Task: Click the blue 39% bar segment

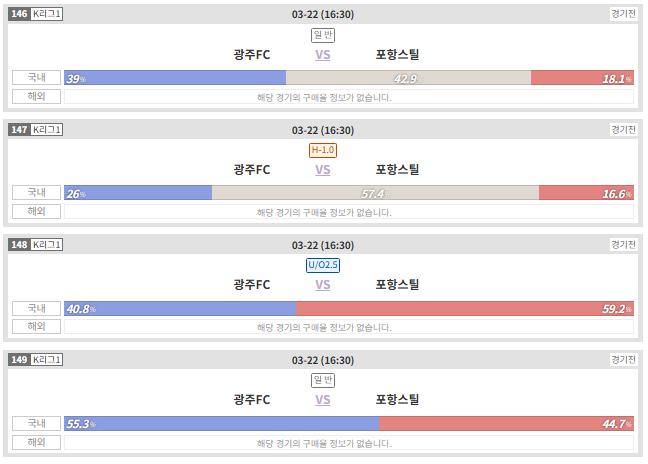Action: 175,78
